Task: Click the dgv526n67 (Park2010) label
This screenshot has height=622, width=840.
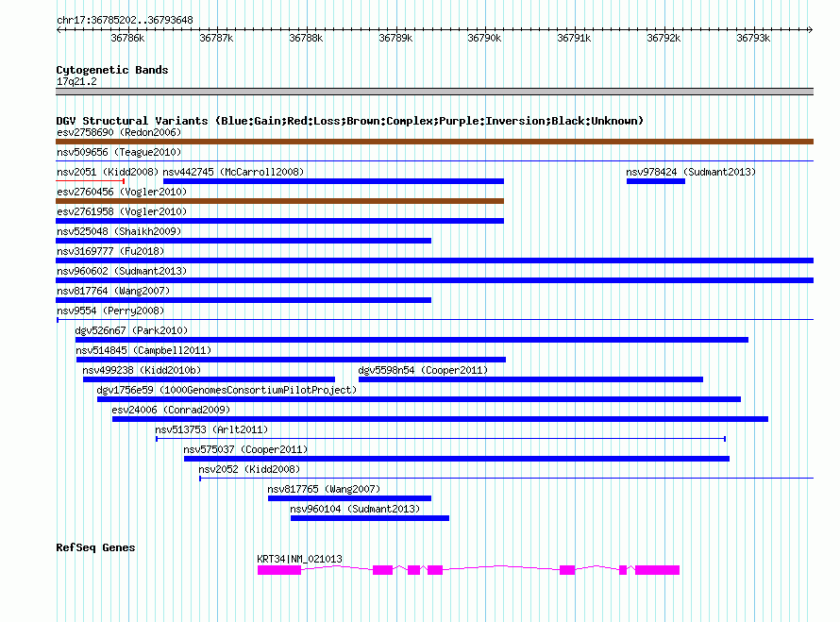Action: coord(131,330)
